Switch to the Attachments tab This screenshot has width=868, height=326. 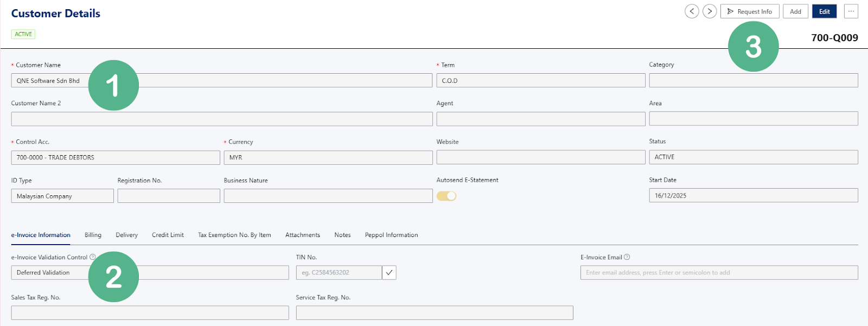(302, 235)
